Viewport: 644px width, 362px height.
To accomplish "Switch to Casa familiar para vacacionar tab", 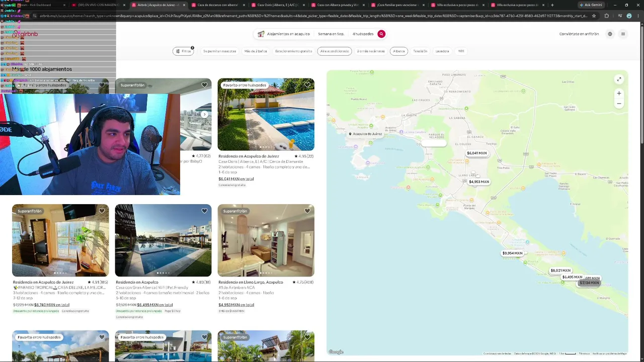I will coord(396,5).
